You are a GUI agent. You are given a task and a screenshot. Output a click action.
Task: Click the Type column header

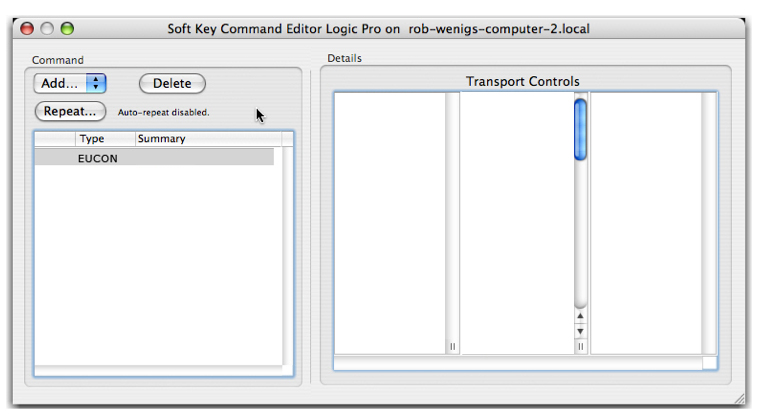click(105, 139)
